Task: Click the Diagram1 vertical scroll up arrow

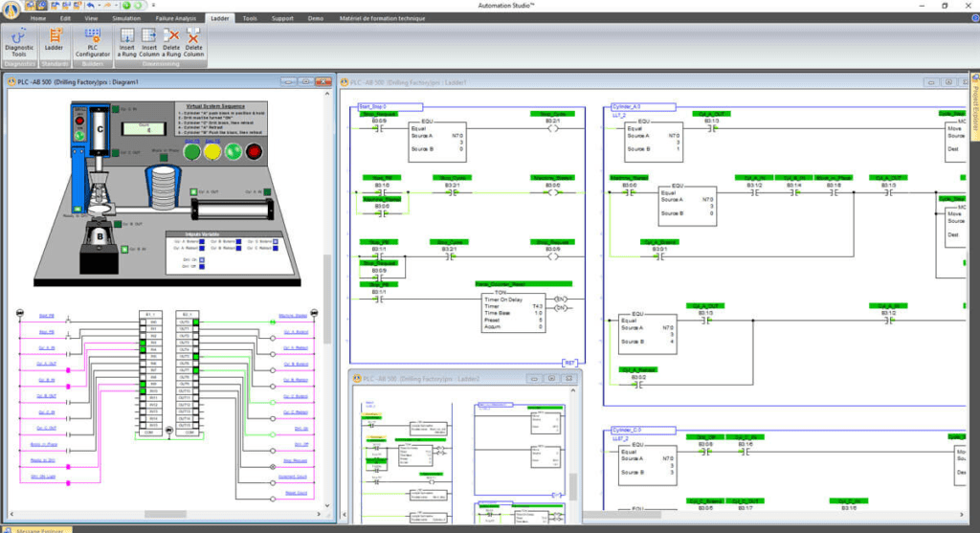Action: tap(327, 94)
